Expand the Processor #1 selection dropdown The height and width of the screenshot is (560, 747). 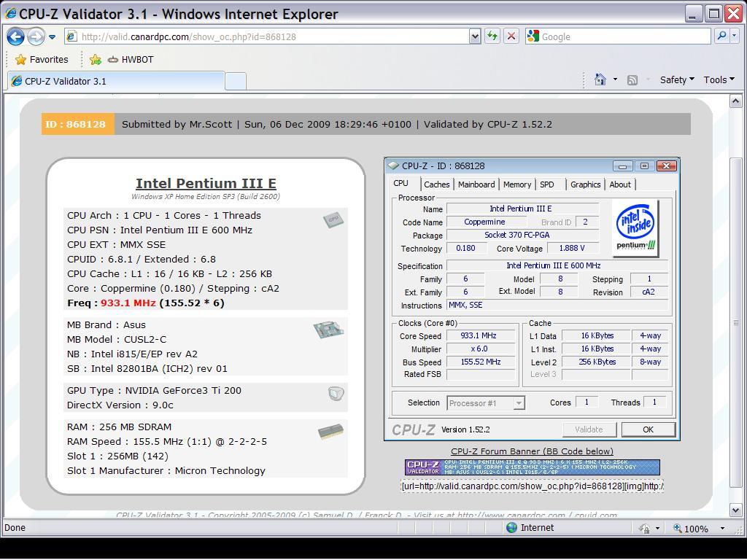tap(519, 403)
